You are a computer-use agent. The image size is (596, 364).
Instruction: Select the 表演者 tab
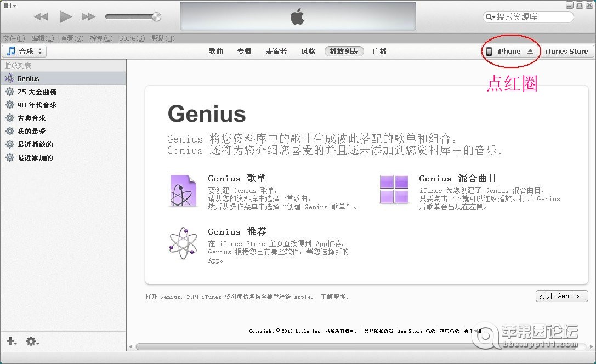pos(276,52)
